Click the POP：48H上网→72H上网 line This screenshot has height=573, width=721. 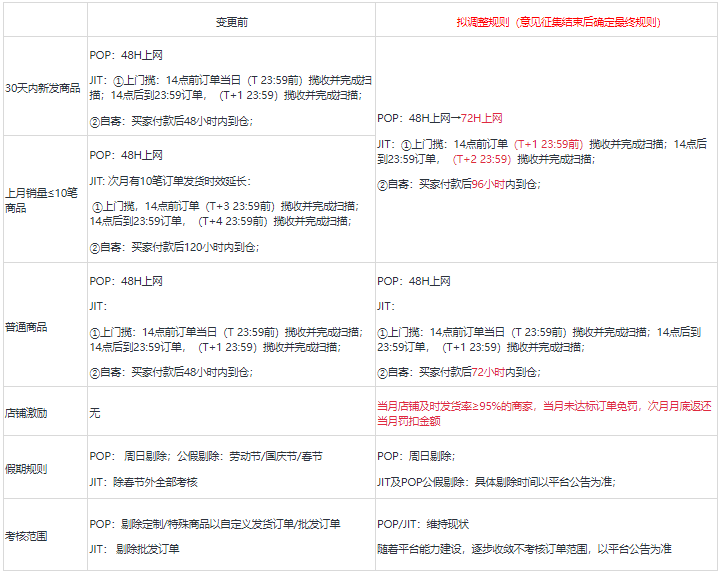click(439, 118)
